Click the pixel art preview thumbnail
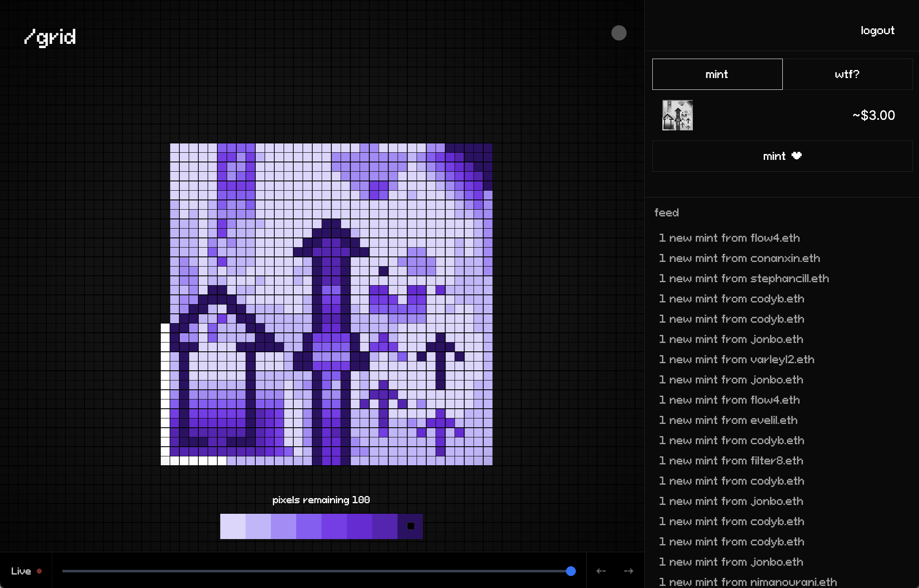Viewport: 919px width, 588px height. 677,115
